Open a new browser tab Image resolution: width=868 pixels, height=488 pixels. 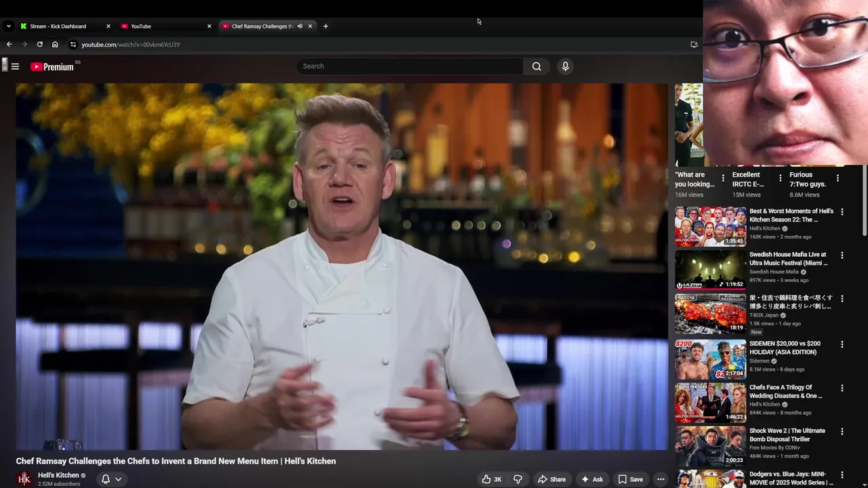point(325,26)
